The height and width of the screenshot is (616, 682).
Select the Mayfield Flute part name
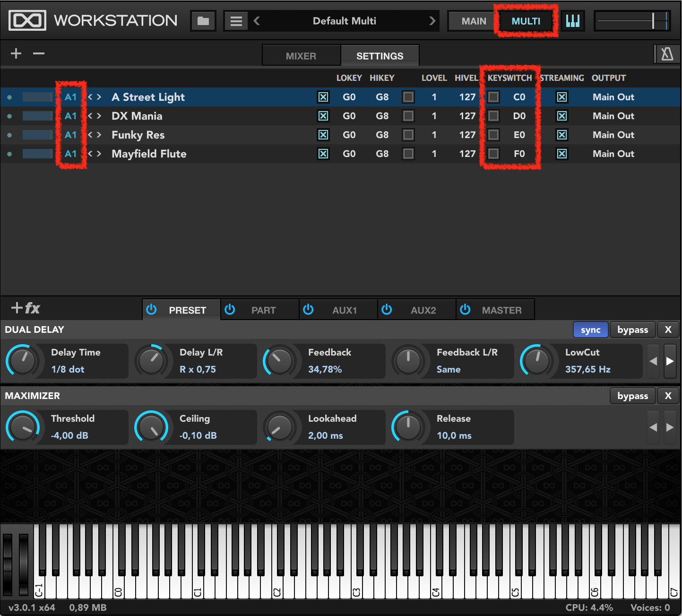[149, 154]
